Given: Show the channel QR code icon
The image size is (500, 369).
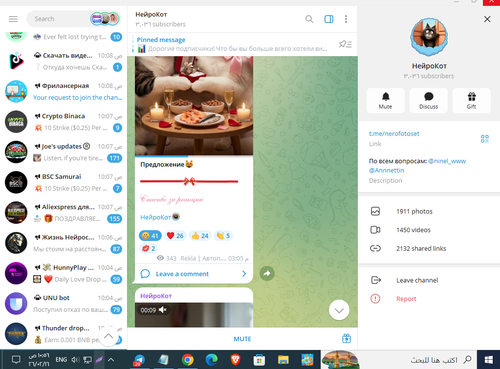Looking at the screenshot, I should [x=485, y=139].
